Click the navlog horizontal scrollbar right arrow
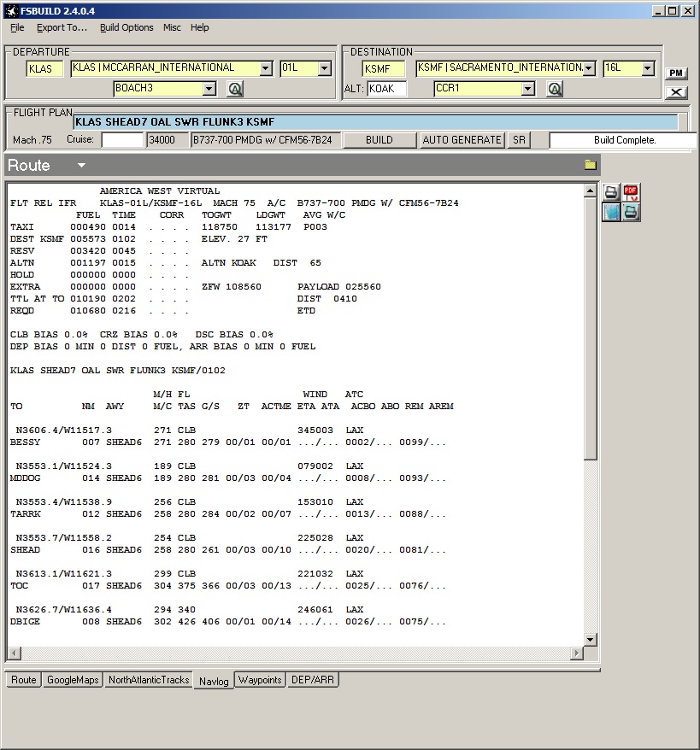 pyautogui.click(x=577, y=653)
